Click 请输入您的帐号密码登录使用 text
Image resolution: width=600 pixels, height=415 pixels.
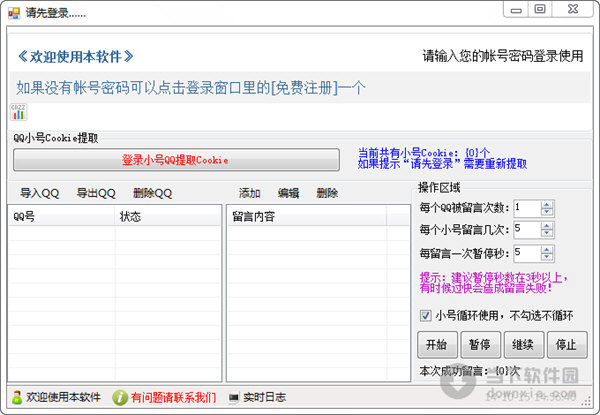[x=502, y=56]
